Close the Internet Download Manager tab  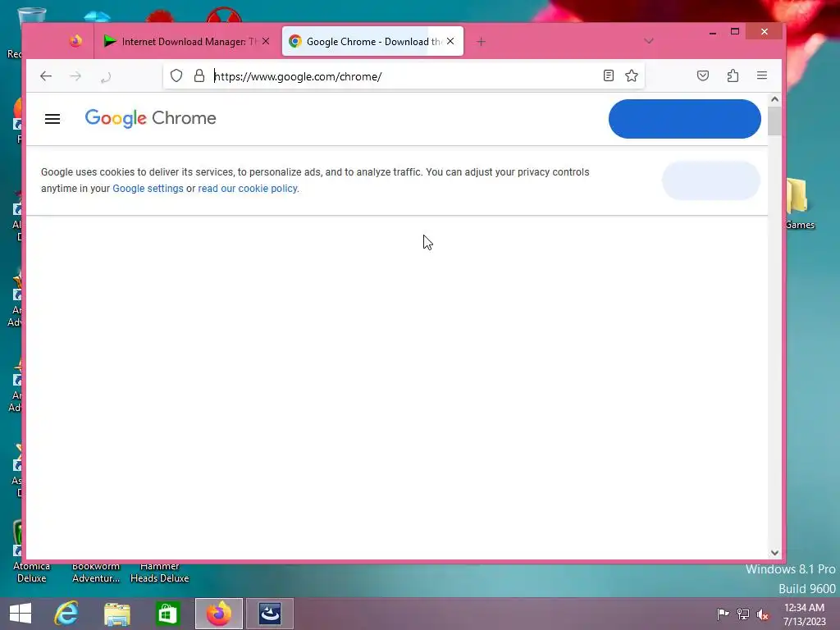[266, 41]
